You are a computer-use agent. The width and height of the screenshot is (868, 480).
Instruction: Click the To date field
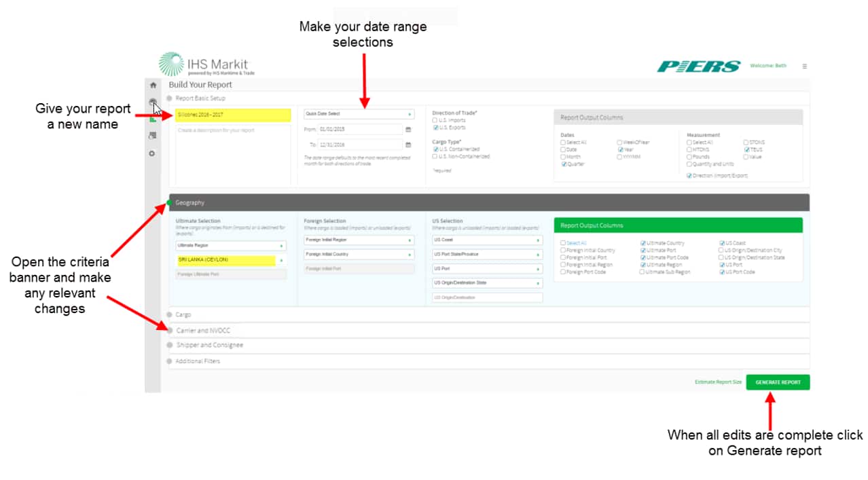[361, 145]
